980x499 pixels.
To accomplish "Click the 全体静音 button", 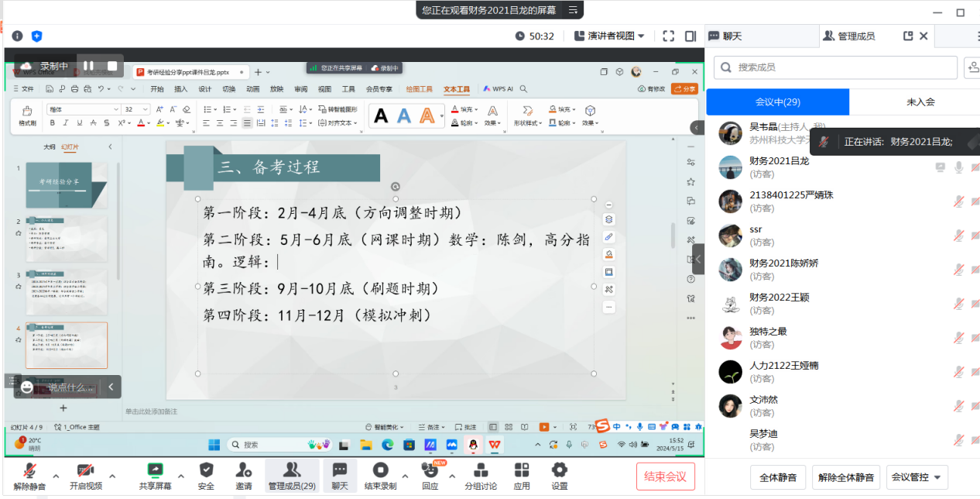I will [777, 477].
